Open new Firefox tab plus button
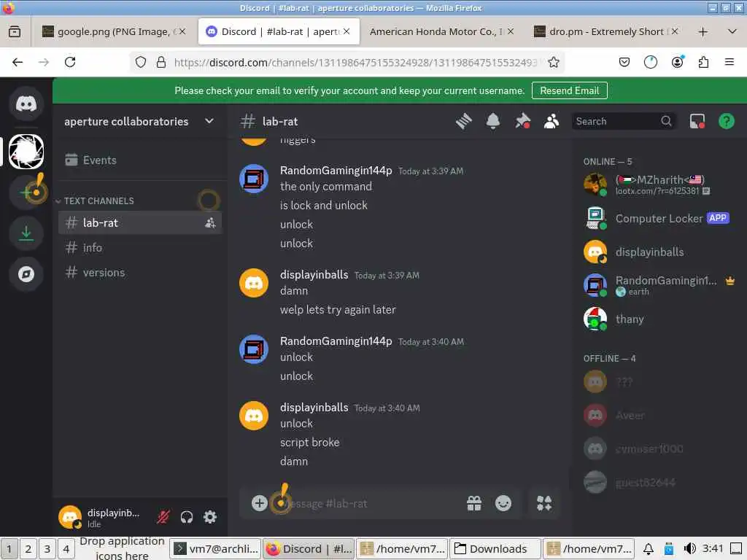Image resolution: width=747 pixels, height=560 pixels. click(x=703, y=31)
